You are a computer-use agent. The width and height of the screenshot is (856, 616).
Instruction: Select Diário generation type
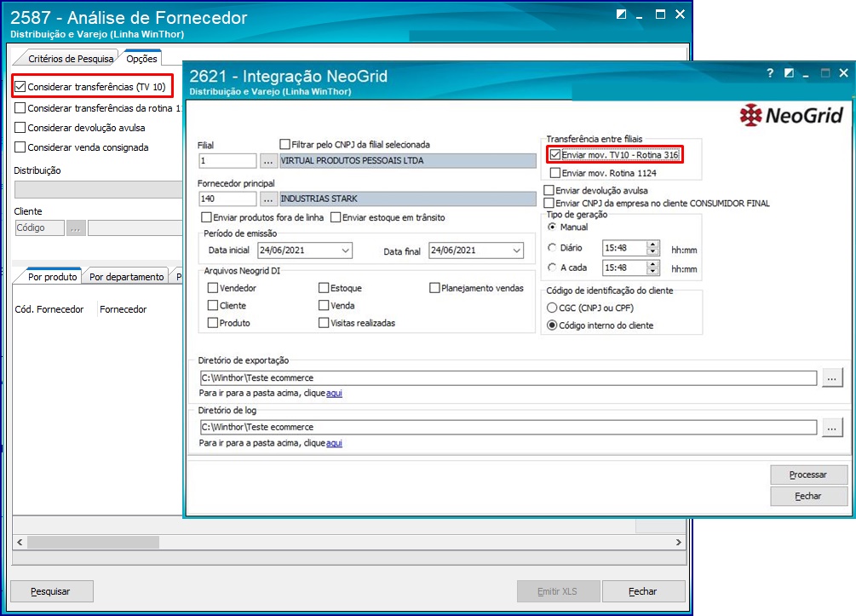[552, 247]
